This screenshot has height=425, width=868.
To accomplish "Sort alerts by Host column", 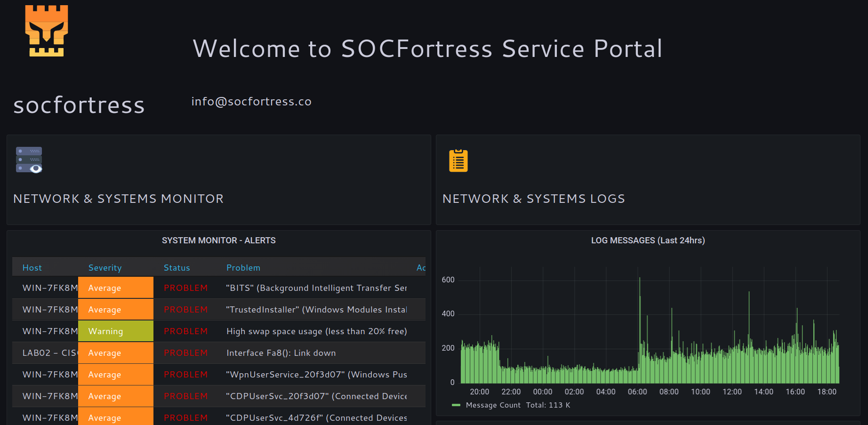I will point(32,268).
